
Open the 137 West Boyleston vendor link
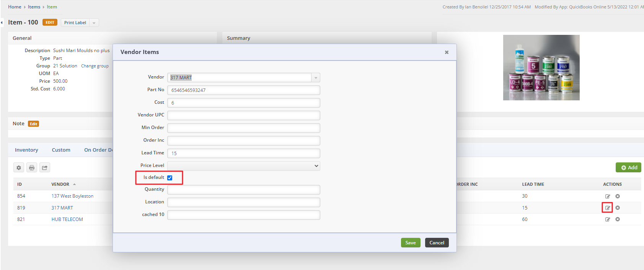coord(72,196)
